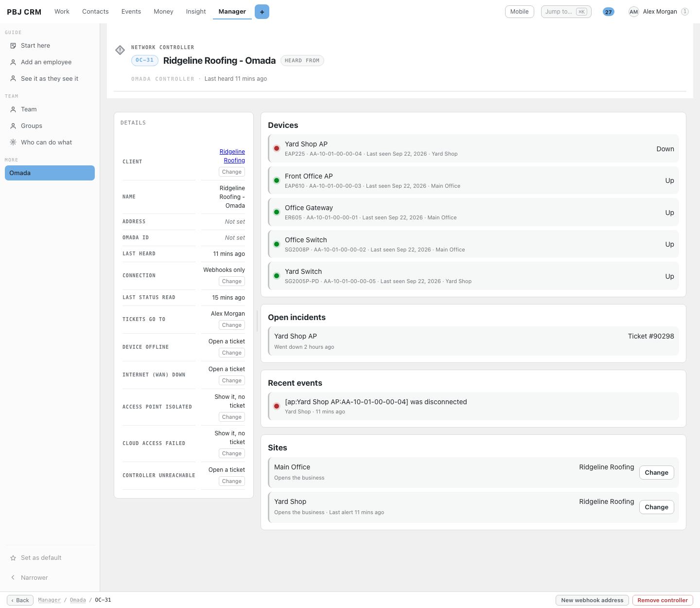Change the Main Office site client

656,473
